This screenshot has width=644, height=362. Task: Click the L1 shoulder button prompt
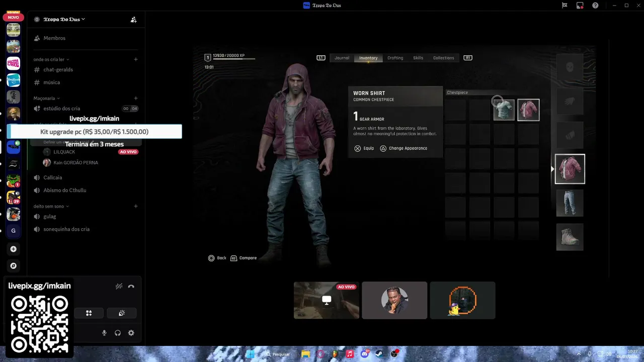320,58
